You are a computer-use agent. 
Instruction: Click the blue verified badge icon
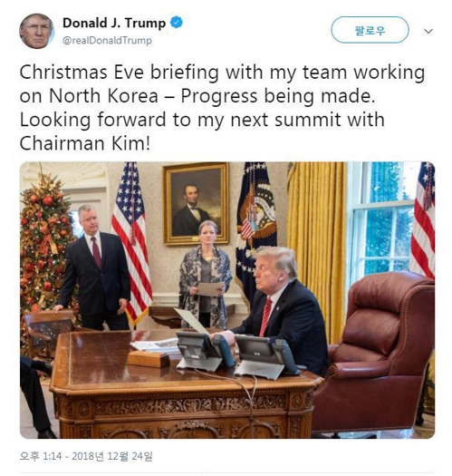[x=177, y=23]
